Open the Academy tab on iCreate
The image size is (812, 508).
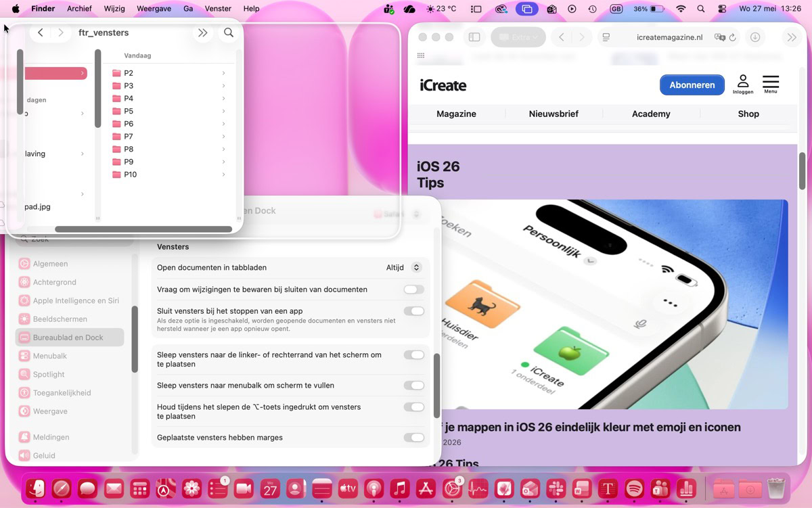[x=651, y=114]
